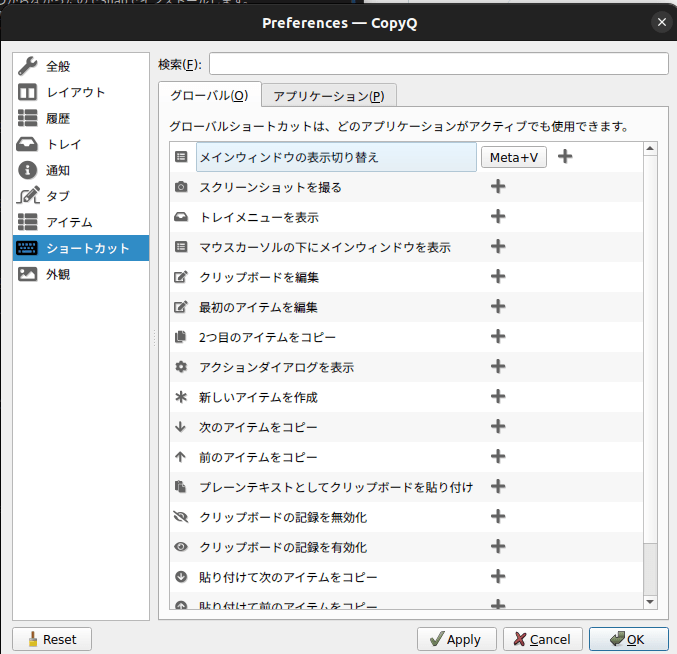Add shortcut for クリップボードの記録を無効化
The width and height of the screenshot is (677, 654).
[498, 516]
